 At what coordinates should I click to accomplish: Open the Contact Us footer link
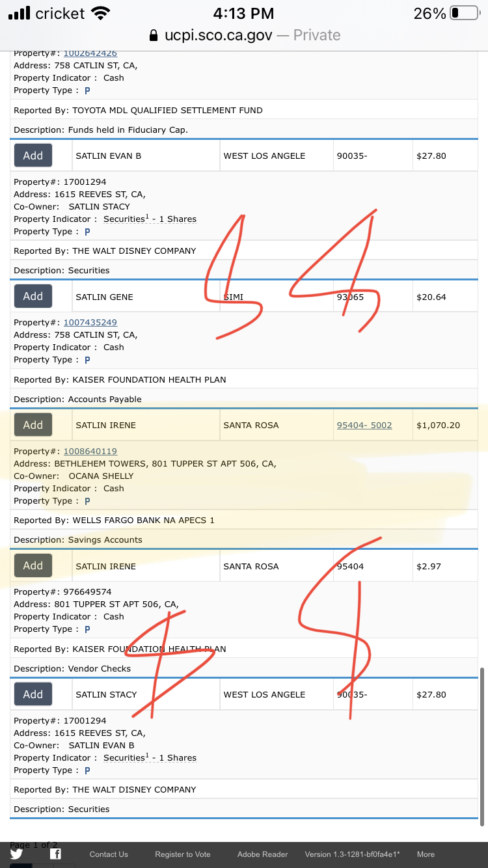coord(109,854)
